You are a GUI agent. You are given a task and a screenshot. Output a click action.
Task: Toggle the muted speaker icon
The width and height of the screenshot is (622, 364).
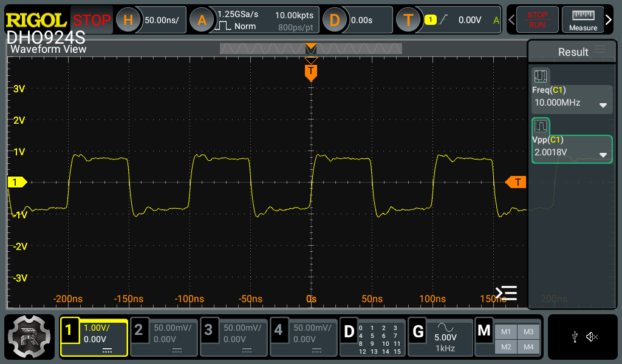coord(592,337)
